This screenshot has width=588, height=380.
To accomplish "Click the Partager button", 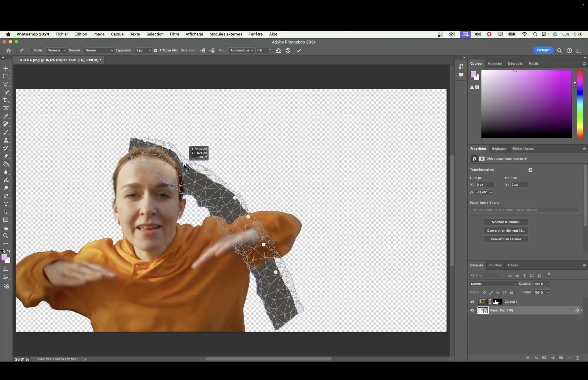I will coord(543,50).
